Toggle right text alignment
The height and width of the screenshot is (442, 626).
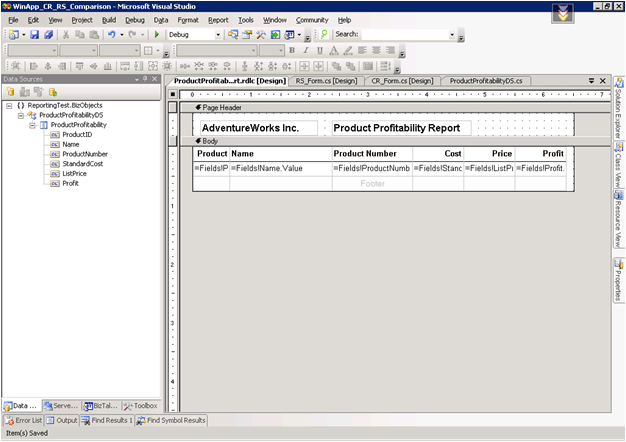[x=390, y=50]
